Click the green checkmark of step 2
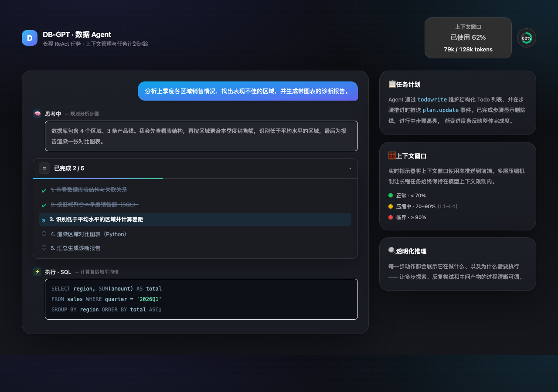Image resolution: width=558 pixels, height=392 pixels. tap(44, 205)
